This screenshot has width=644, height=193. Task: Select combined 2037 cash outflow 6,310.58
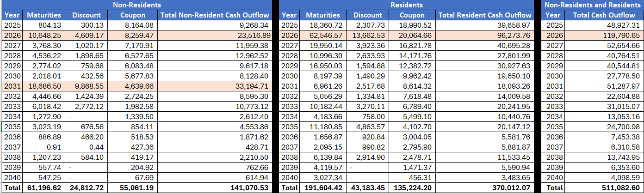pos(603,147)
